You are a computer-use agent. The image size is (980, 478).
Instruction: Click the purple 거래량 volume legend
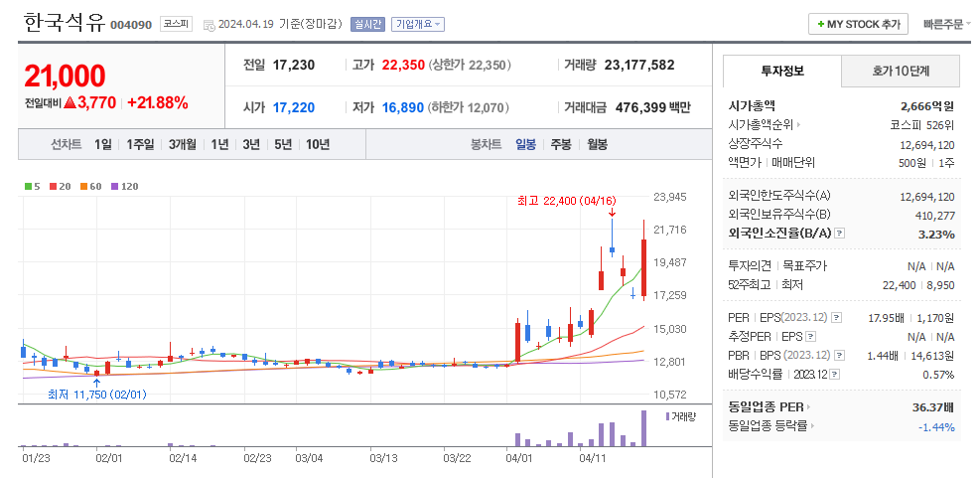[680, 416]
